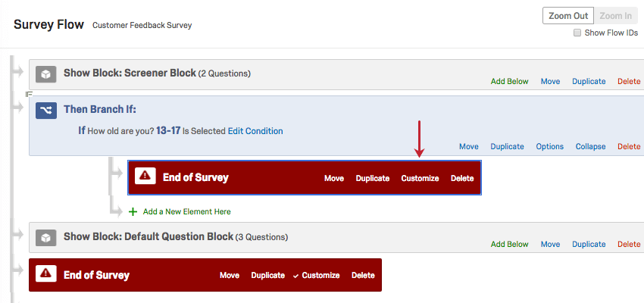
Task: Click Add Below on Screener Block
Action: pyautogui.click(x=510, y=82)
